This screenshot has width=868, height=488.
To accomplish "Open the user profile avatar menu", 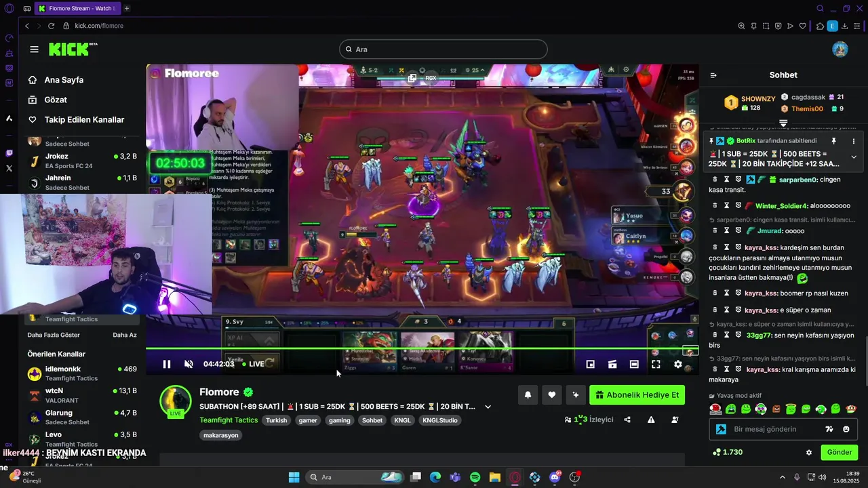I will [840, 49].
